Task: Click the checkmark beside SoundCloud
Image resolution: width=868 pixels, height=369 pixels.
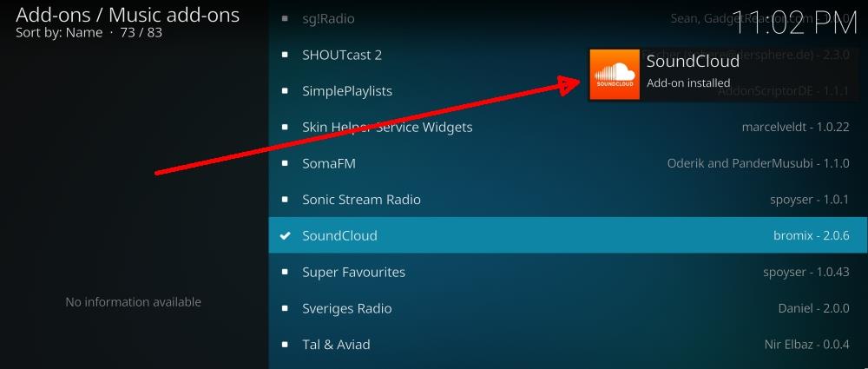Action: (x=285, y=235)
